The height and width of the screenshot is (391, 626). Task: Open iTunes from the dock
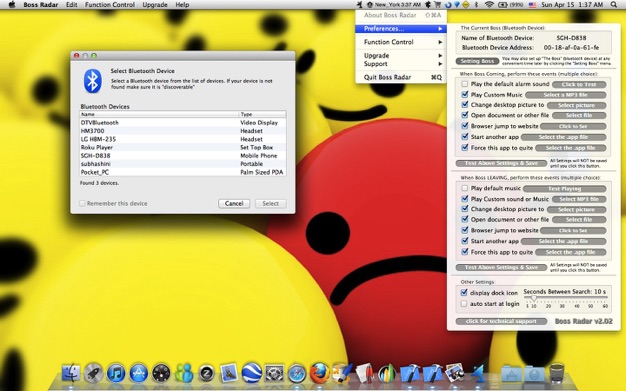116,374
